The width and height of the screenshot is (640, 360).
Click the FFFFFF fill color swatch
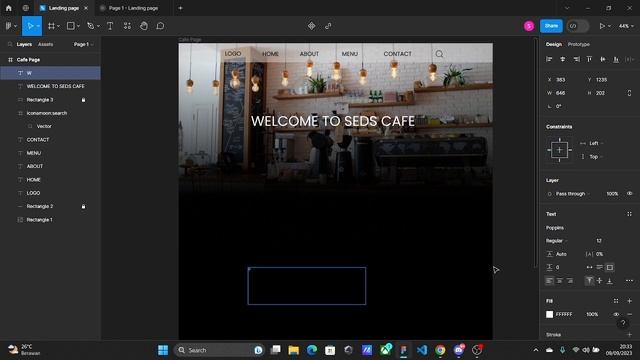tap(549, 314)
